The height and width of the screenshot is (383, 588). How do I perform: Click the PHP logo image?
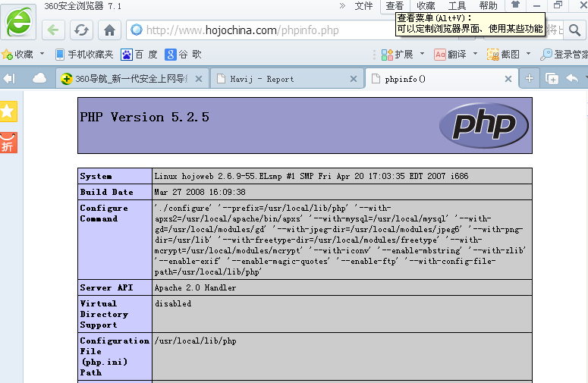click(x=484, y=125)
